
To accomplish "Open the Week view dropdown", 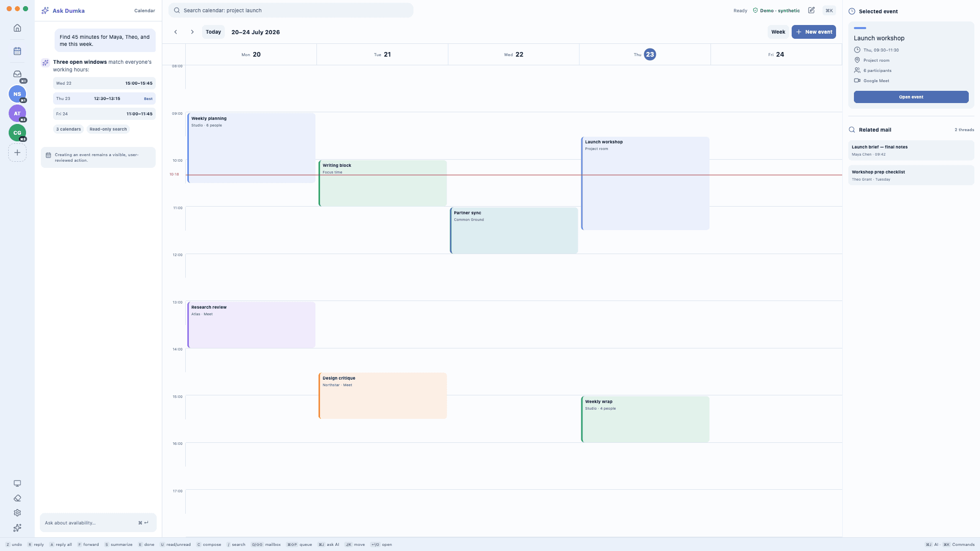I will [778, 32].
